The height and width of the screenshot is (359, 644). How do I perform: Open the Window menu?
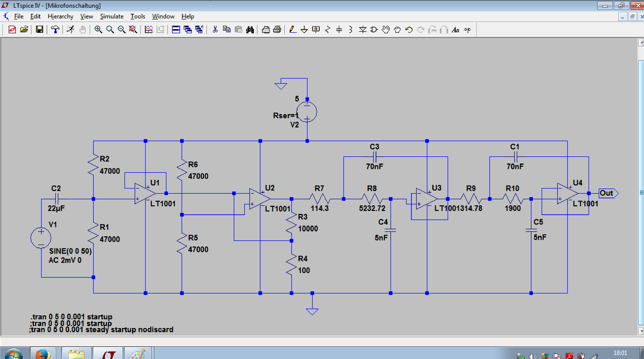[163, 16]
